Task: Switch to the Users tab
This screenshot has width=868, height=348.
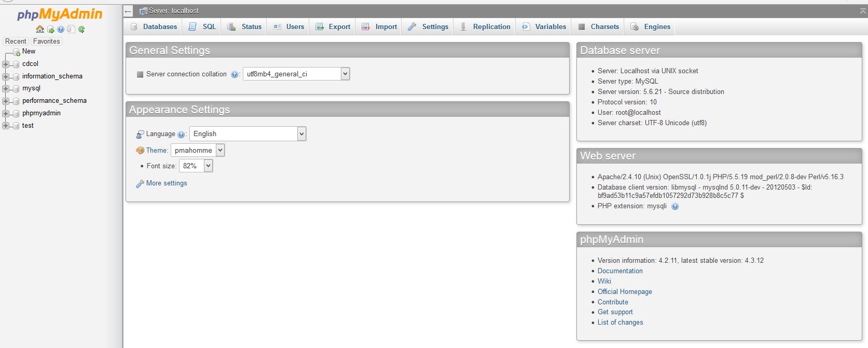Action: pos(288,26)
